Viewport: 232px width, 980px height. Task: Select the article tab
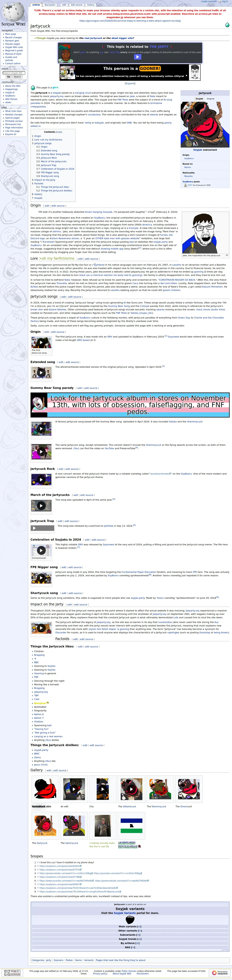click(x=36, y=5)
